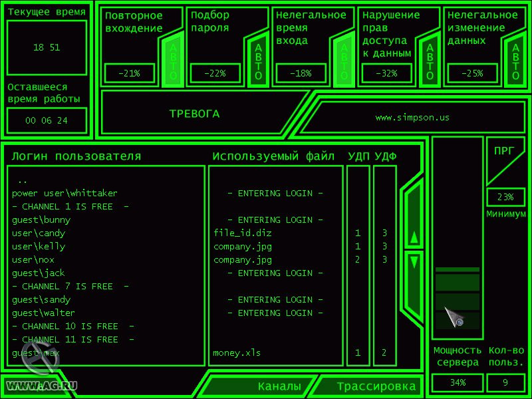Select user guest\walter
Image resolution: width=532 pixels, height=399 pixels.
pos(43,313)
